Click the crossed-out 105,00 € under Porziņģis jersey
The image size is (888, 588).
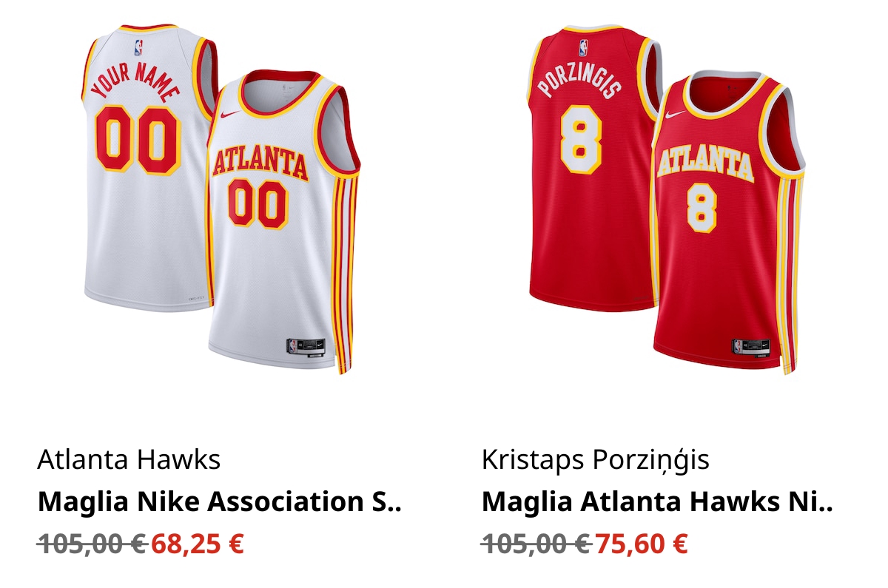click(x=536, y=544)
